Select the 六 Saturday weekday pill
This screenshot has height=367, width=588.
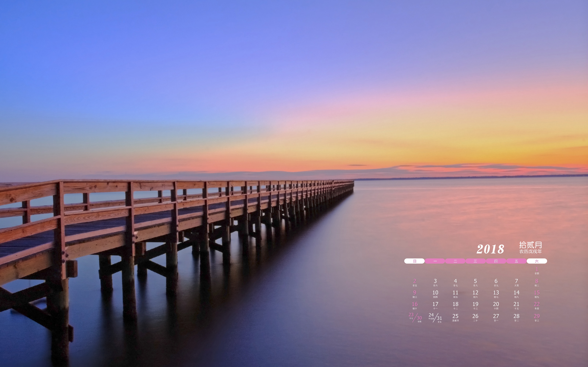pyautogui.click(x=537, y=261)
